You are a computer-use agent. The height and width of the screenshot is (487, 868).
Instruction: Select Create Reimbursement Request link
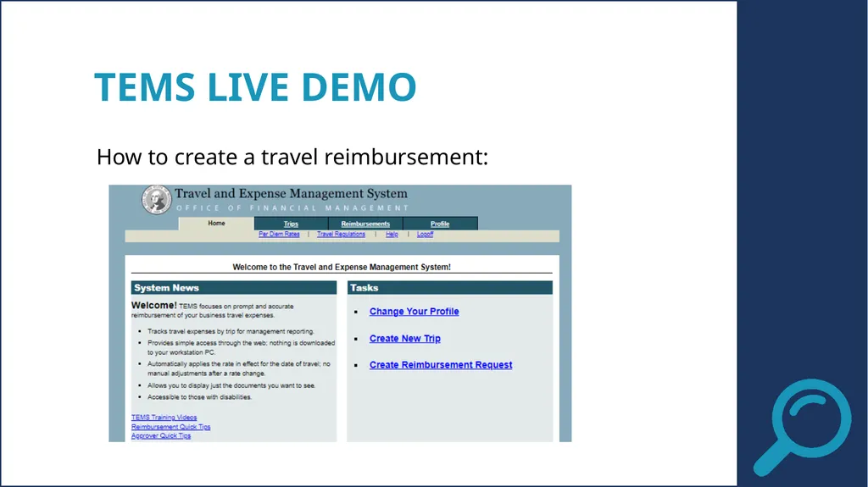[x=441, y=365]
